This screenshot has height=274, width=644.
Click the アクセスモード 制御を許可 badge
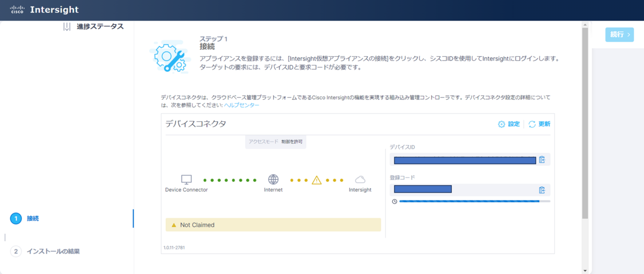tap(275, 142)
